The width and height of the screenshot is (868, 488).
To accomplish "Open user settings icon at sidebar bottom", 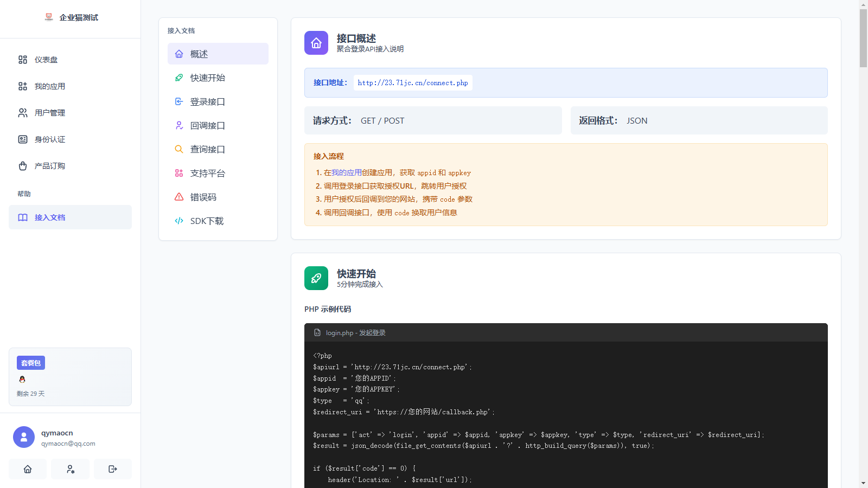I will click(70, 469).
